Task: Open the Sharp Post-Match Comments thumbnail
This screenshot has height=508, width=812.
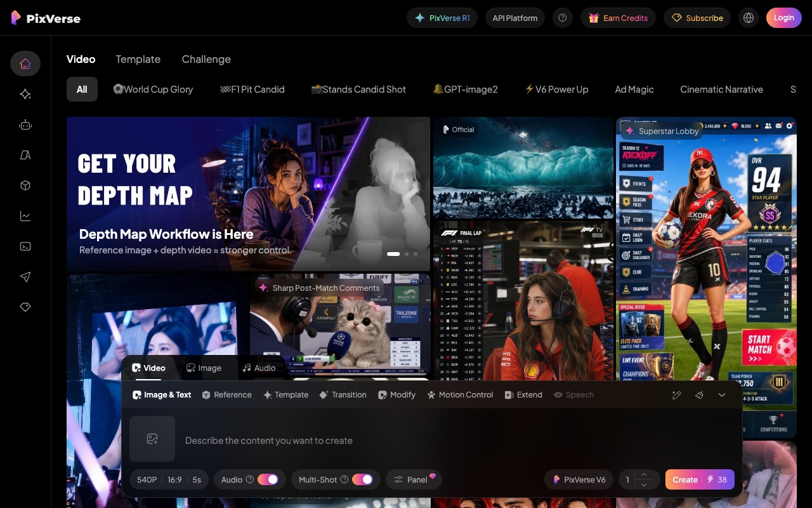Action: pos(340,324)
